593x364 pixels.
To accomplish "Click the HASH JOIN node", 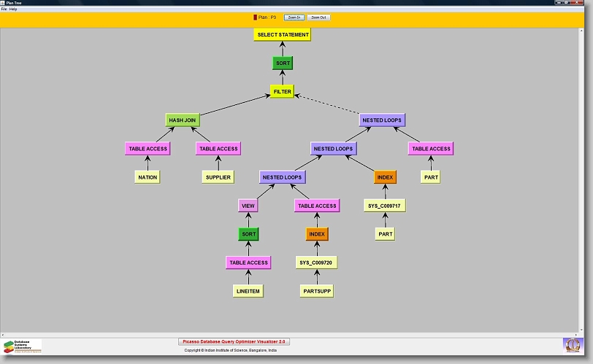I will [183, 120].
